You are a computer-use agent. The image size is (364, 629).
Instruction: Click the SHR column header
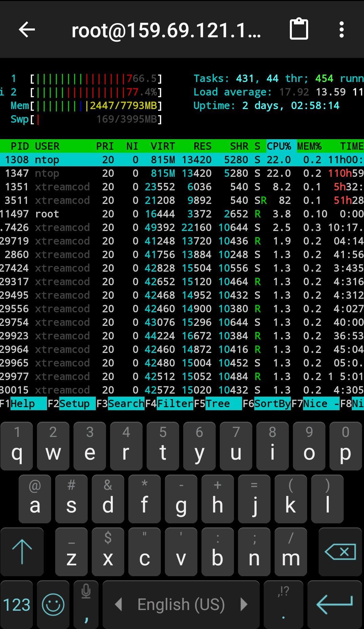coord(239,146)
